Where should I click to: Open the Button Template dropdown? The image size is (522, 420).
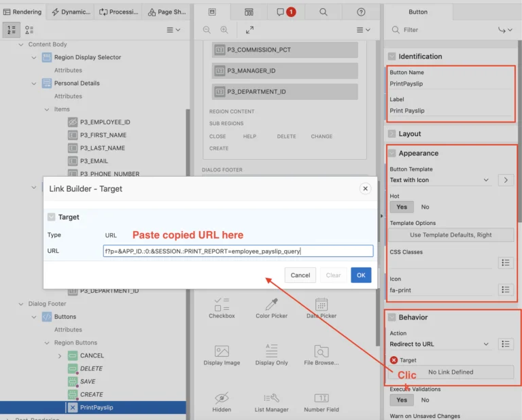click(440, 180)
